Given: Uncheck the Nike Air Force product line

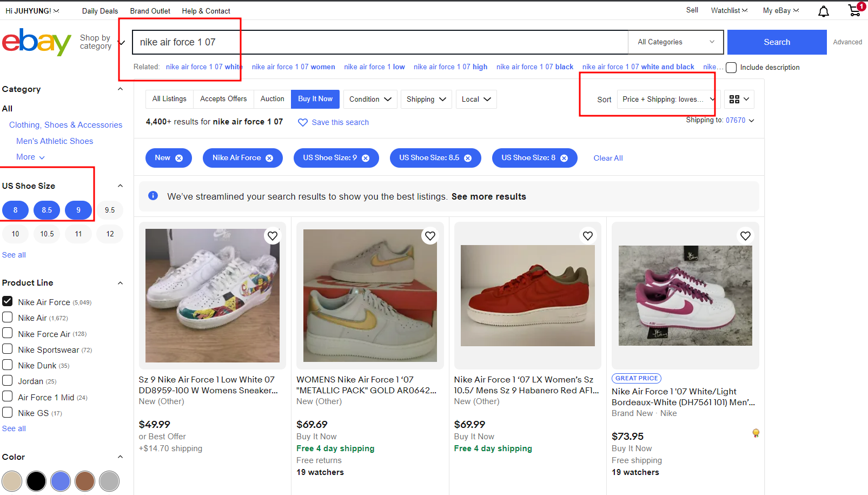Looking at the screenshot, I should (x=8, y=301).
